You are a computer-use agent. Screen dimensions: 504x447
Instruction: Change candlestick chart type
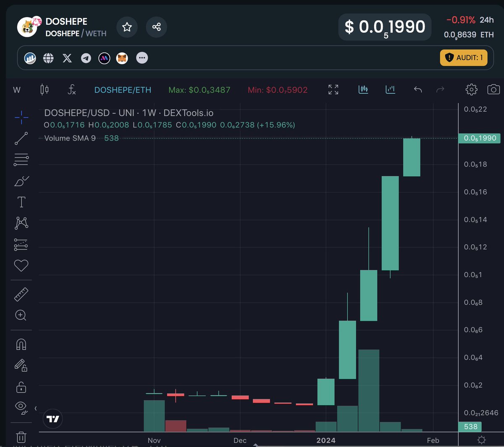click(x=45, y=89)
